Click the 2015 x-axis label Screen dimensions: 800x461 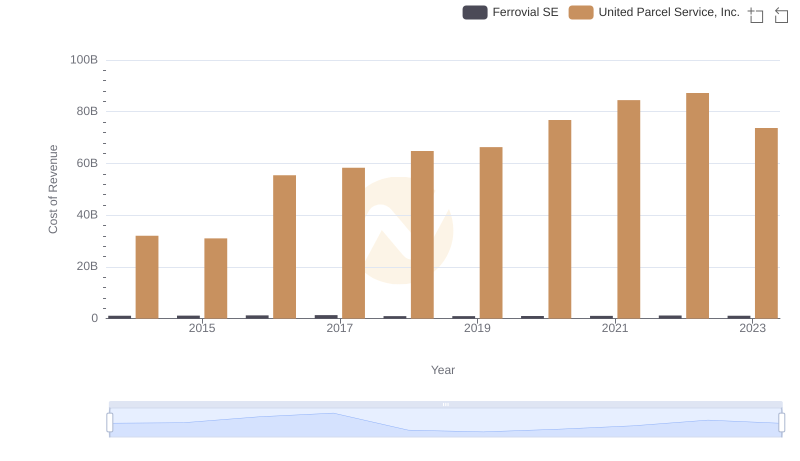tap(202, 328)
